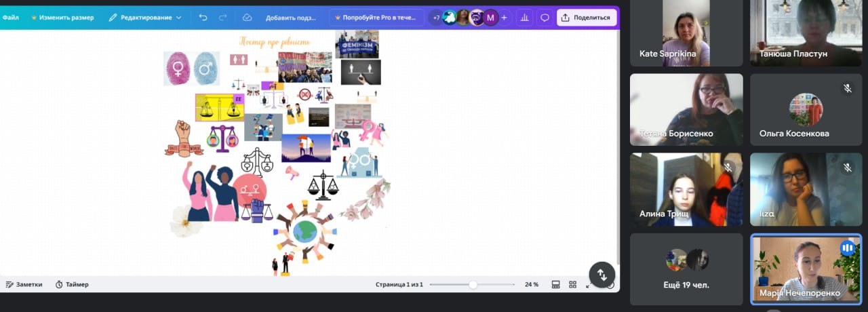Click the redo arrow in toolbar
Viewport: 868px width, 312px height.
click(222, 18)
